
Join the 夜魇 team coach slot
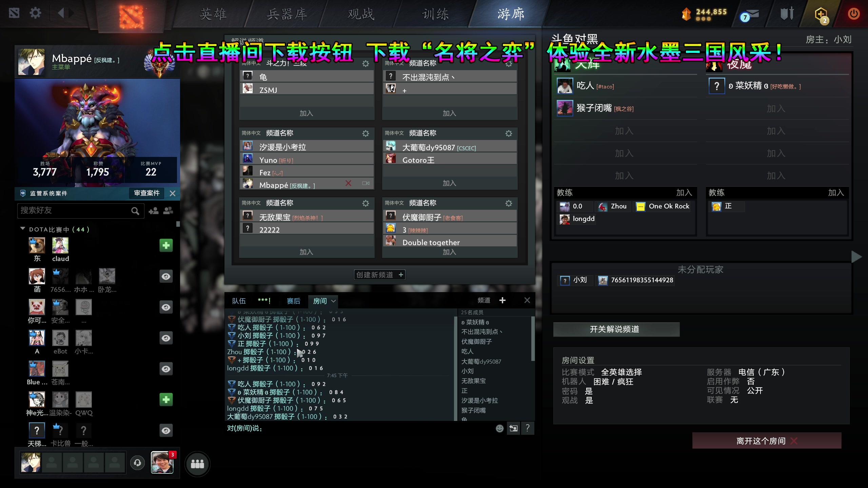point(836,192)
